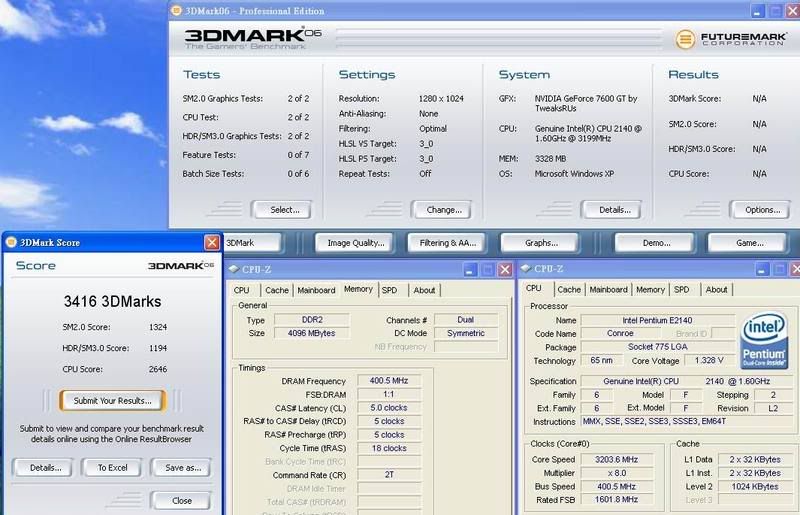
Task: Click the Dual Channels # field
Action: click(x=466, y=320)
